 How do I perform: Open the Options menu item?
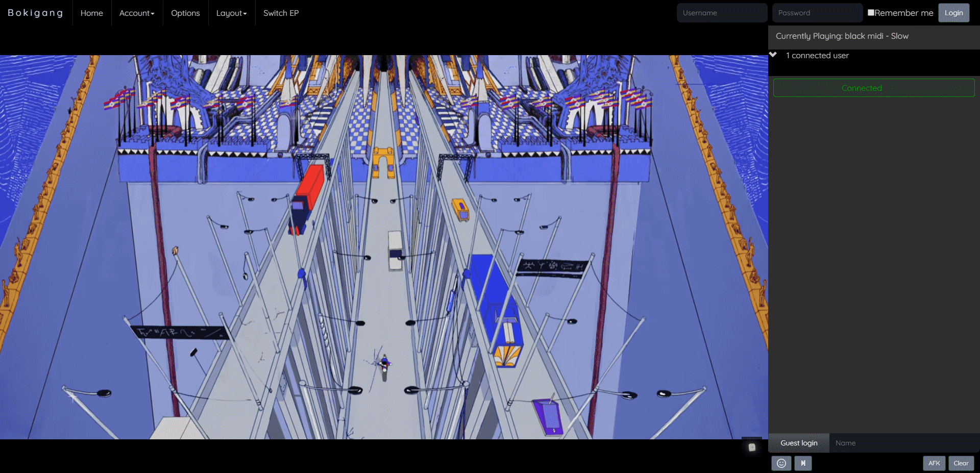point(185,13)
